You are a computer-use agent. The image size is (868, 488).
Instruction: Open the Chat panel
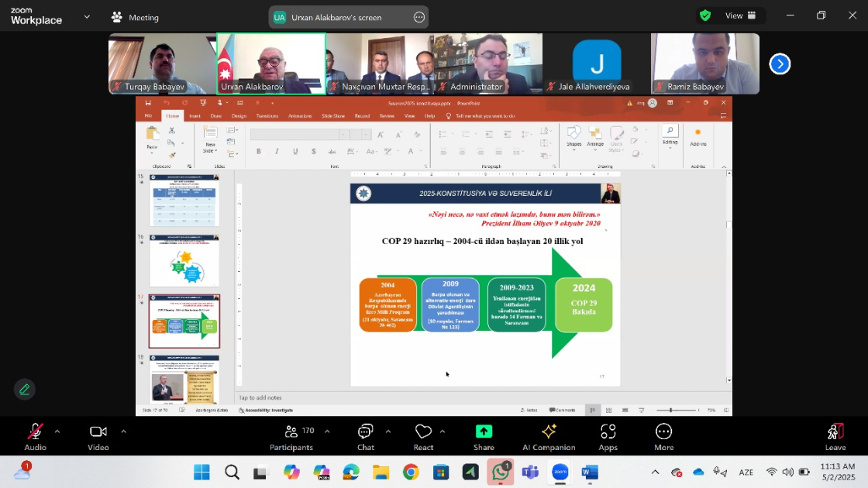366,437
